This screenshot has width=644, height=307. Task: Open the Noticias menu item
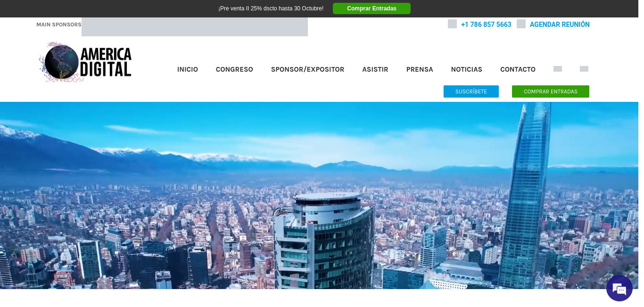pyautogui.click(x=467, y=69)
